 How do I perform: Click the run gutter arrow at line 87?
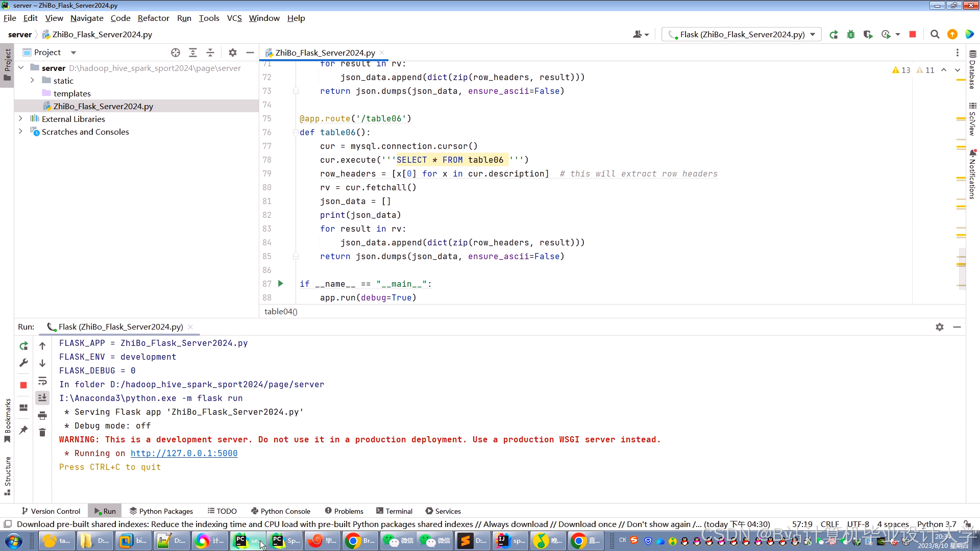point(280,284)
